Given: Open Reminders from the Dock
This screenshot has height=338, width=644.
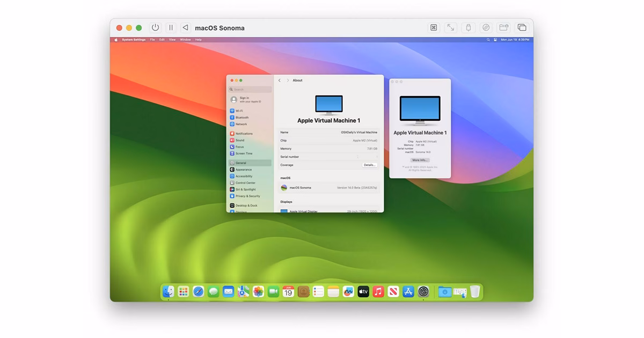Looking at the screenshot, I should (319, 291).
